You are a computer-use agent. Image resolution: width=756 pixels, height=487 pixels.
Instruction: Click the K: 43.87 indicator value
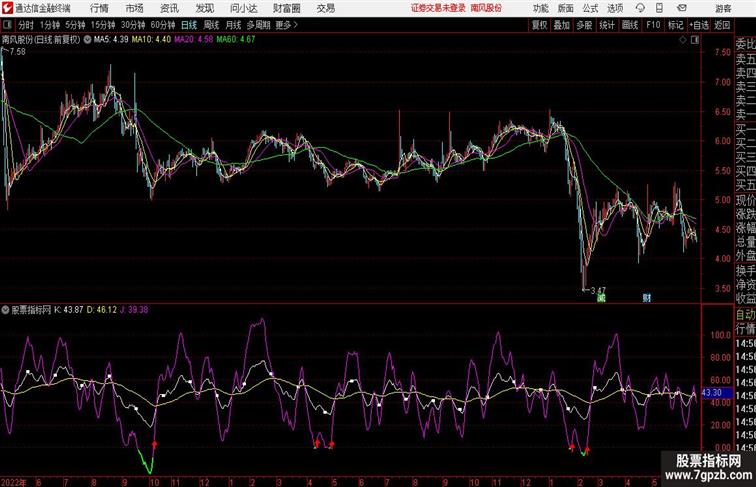[x=68, y=310]
